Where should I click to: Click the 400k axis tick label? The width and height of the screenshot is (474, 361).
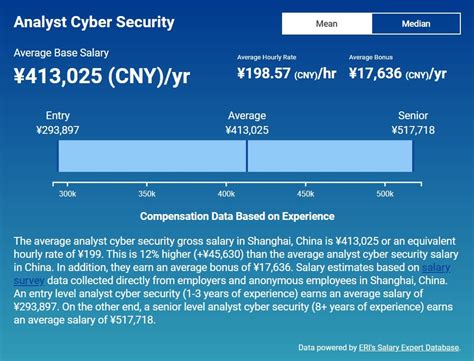(226, 194)
